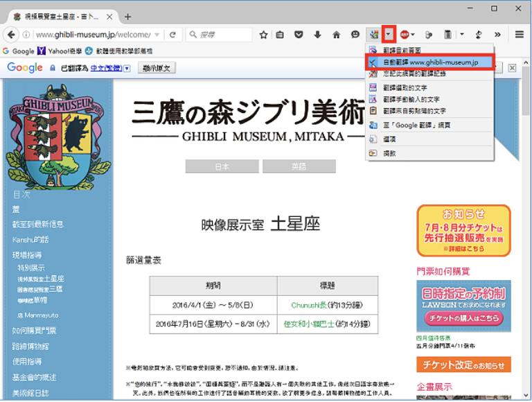Screen dimensions: 532x402
Task: Click the pink ticket purchase button
Action: click(x=463, y=318)
